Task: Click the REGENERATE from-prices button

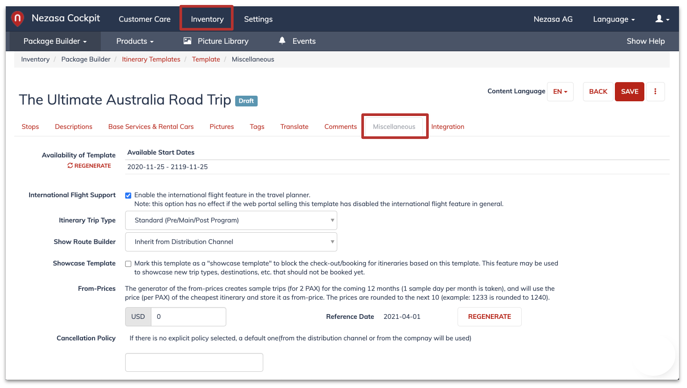Action: (489, 317)
